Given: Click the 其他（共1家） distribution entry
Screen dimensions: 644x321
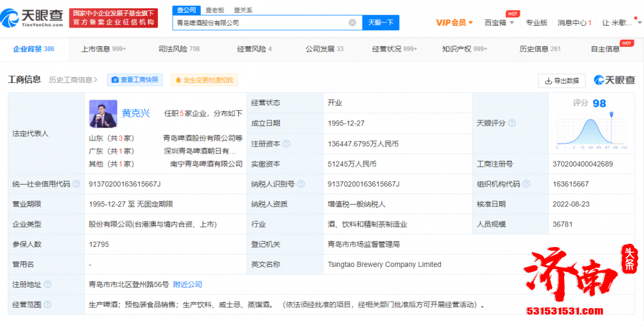Looking at the screenshot, I should click(x=111, y=164).
